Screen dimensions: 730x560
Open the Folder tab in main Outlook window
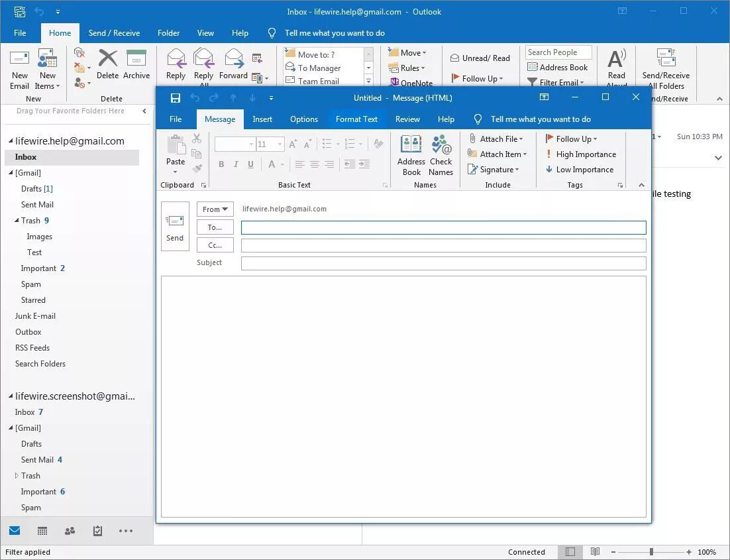[168, 33]
